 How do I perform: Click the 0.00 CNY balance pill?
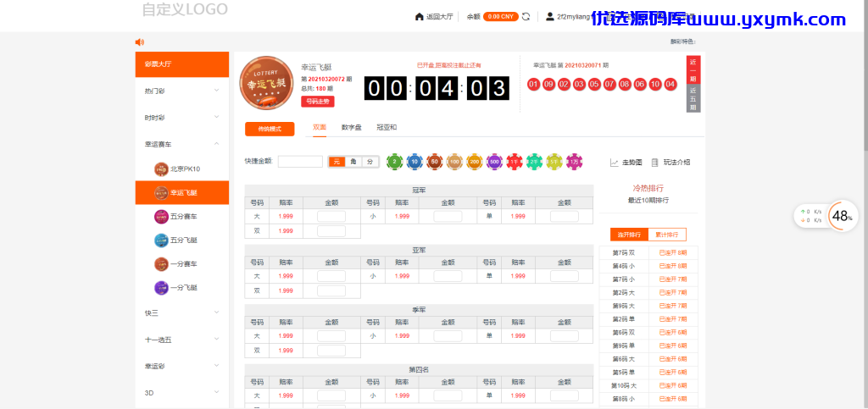tap(500, 17)
